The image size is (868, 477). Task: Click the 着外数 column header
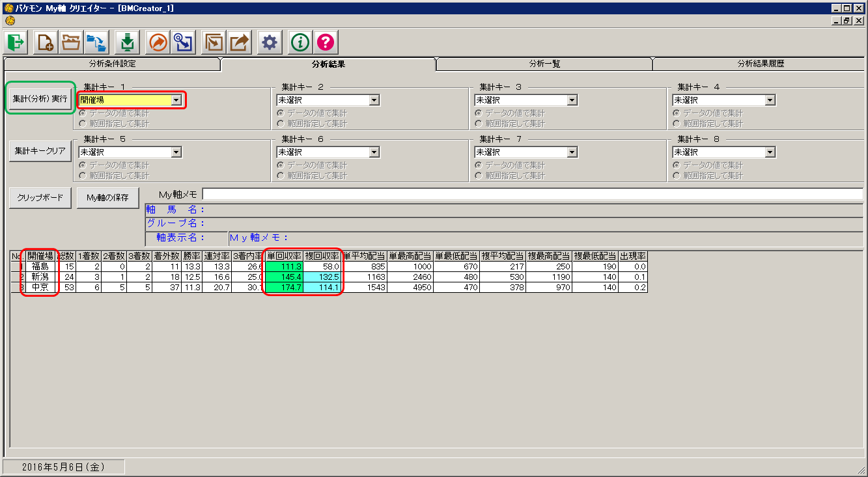[167, 256]
